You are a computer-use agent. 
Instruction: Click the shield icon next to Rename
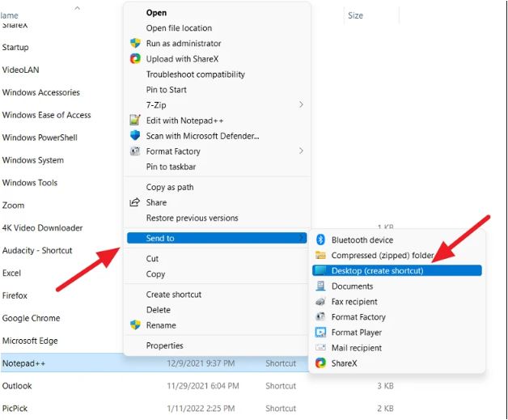tap(135, 325)
